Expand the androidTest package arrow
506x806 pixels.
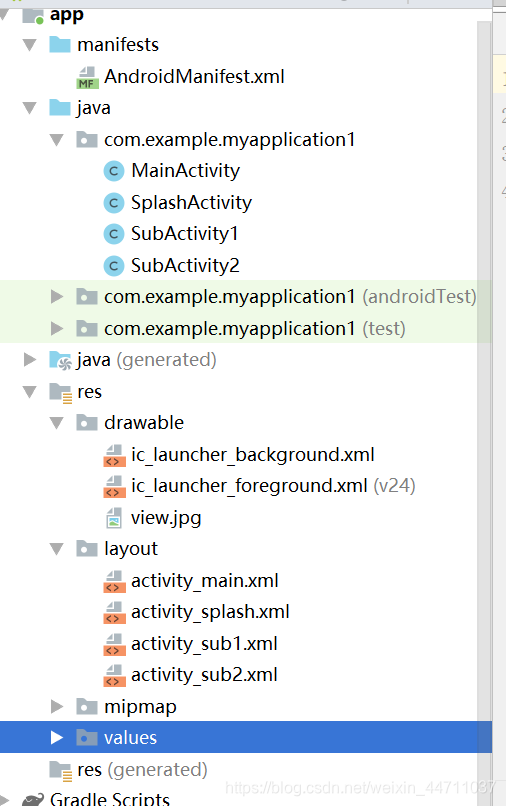click(57, 297)
